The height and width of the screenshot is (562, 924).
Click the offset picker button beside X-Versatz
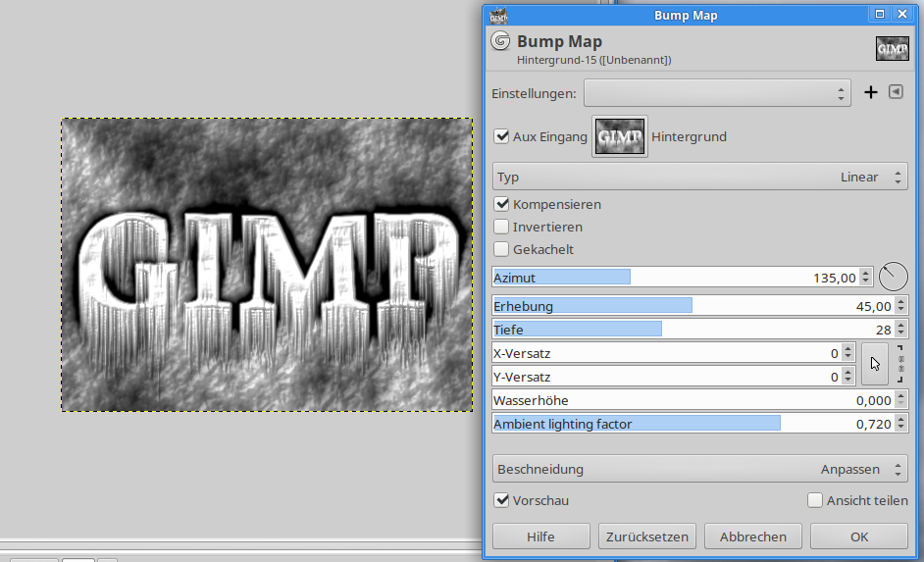(875, 365)
